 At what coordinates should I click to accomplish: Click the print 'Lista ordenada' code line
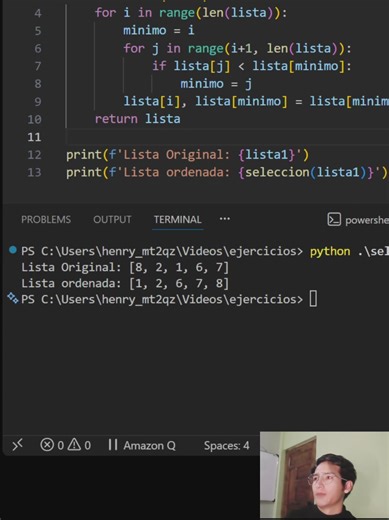point(227,173)
